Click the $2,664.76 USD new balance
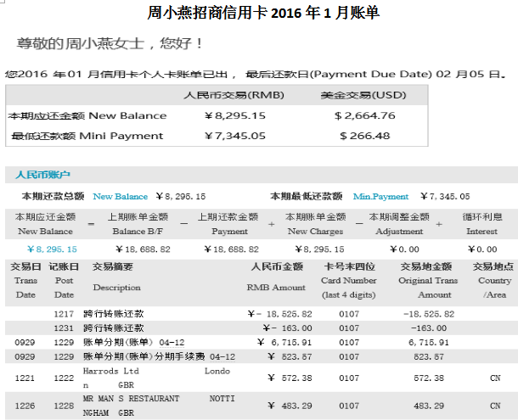Screen dimensions: 518x420 coord(364,115)
